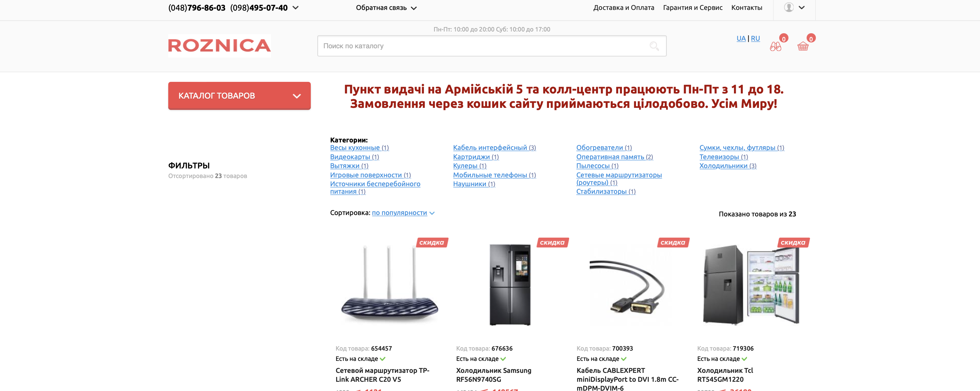The height and width of the screenshot is (391, 980).
Task: Switch language to UA
Action: coord(741,38)
